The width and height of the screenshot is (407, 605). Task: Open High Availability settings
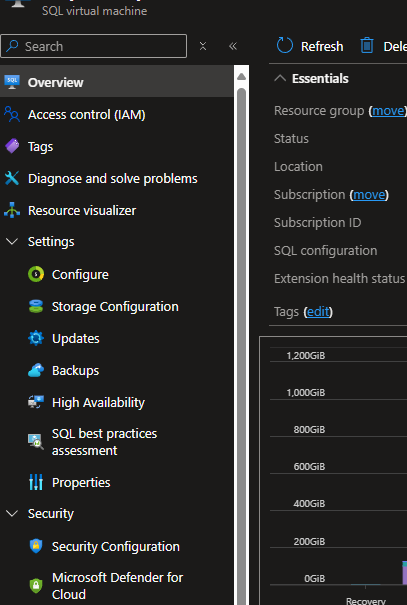coord(117,402)
